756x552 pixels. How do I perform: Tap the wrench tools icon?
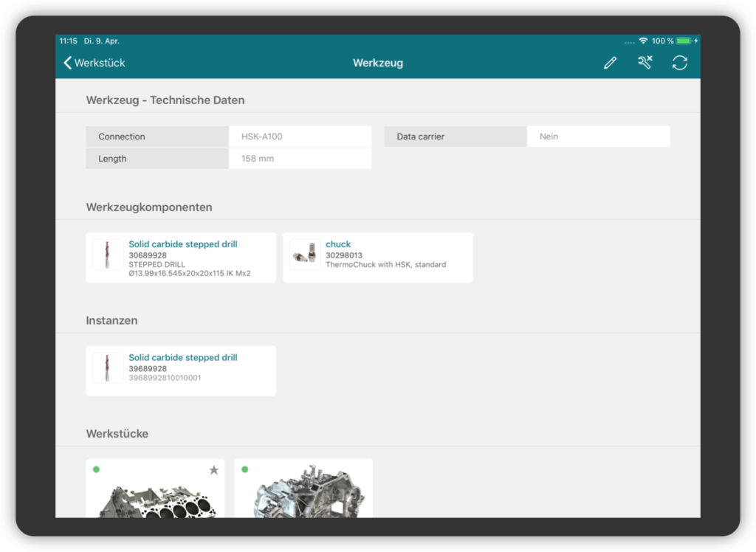645,63
